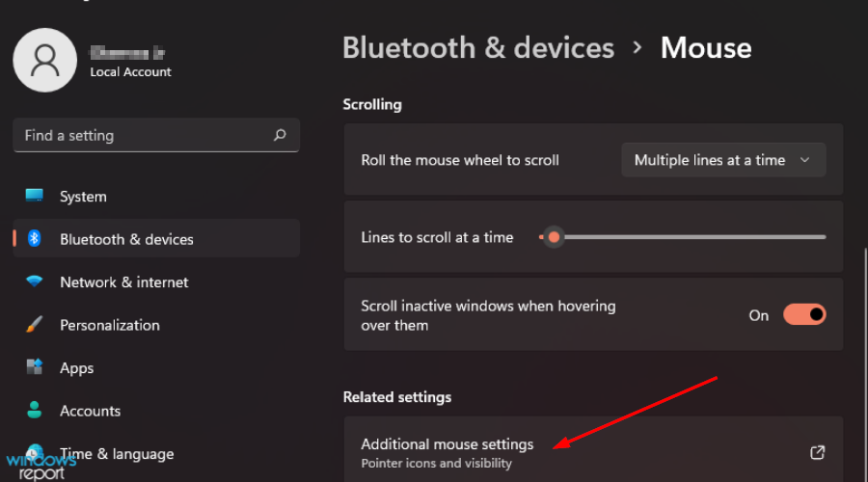Open Time & language settings

point(116,453)
